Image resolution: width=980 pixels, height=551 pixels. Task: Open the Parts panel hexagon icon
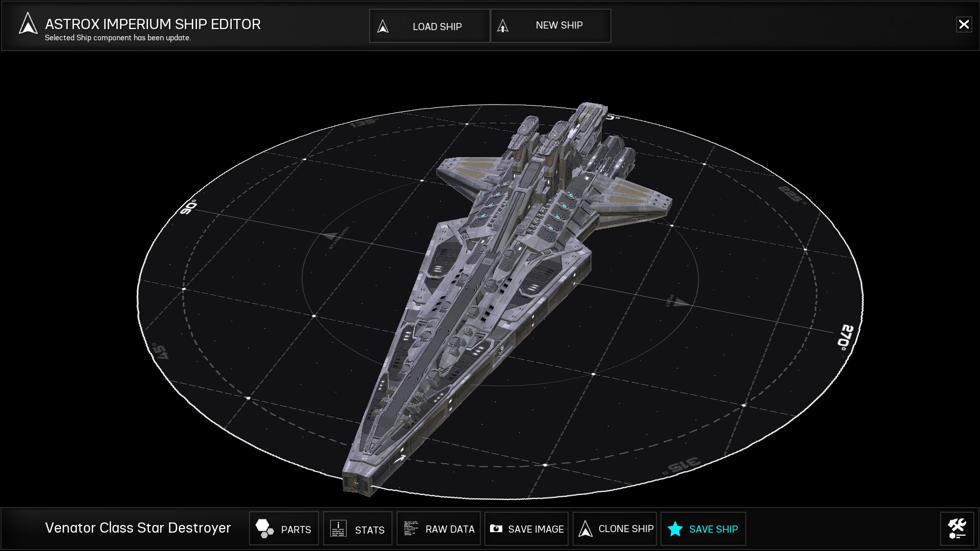[264, 529]
